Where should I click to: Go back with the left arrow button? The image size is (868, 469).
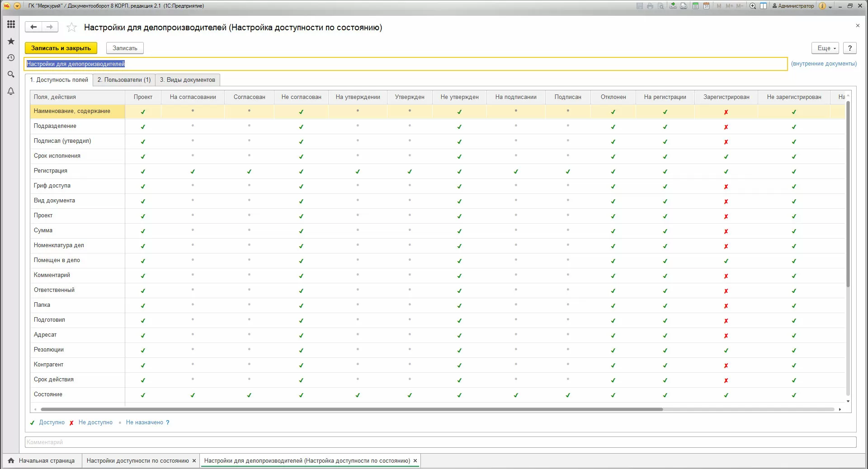33,27
